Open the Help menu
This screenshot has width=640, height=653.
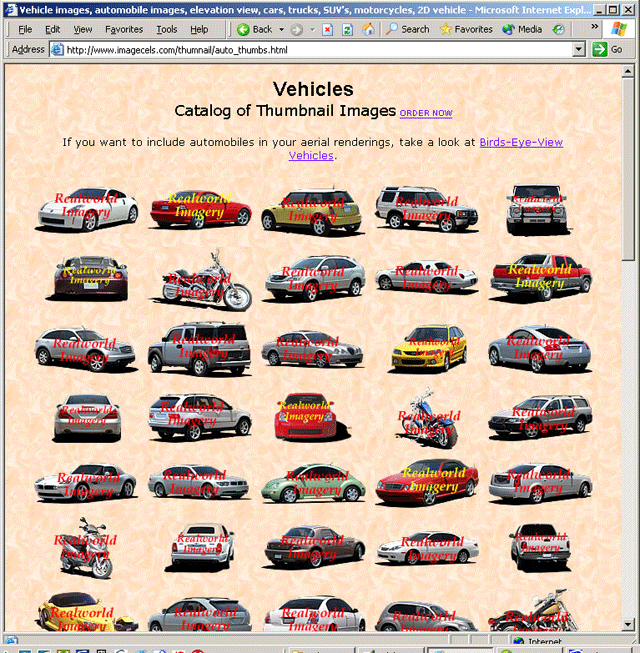coord(199,30)
